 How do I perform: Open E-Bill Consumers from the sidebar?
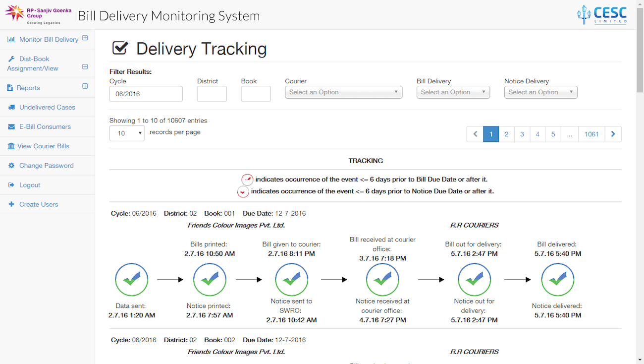point(45,126)
